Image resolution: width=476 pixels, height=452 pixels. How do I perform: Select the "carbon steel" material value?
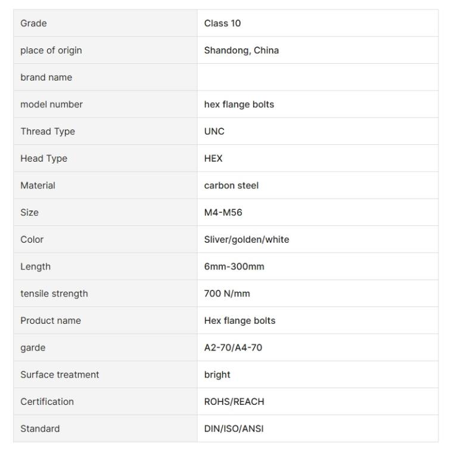[x=231, y=185]
